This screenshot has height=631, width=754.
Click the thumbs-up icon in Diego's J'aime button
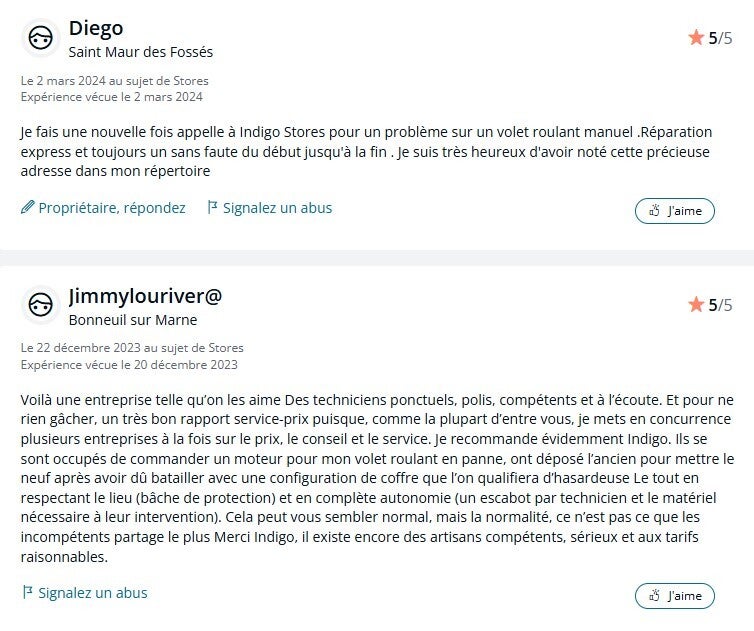[x=655, y=211]
